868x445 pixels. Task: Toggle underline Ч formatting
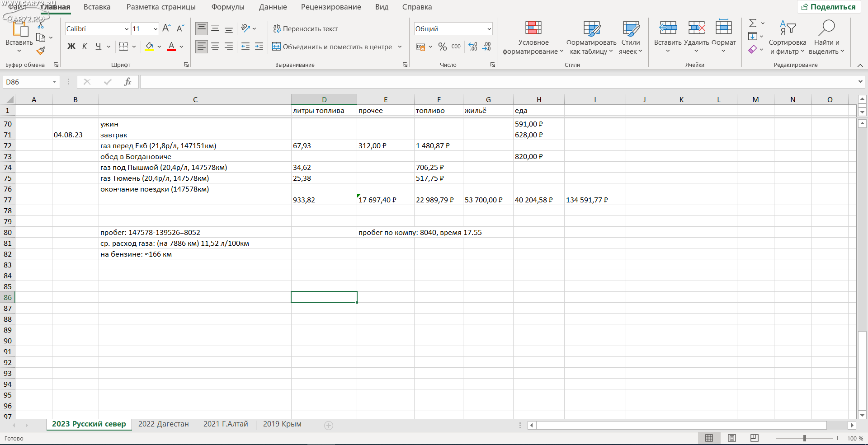98,47
